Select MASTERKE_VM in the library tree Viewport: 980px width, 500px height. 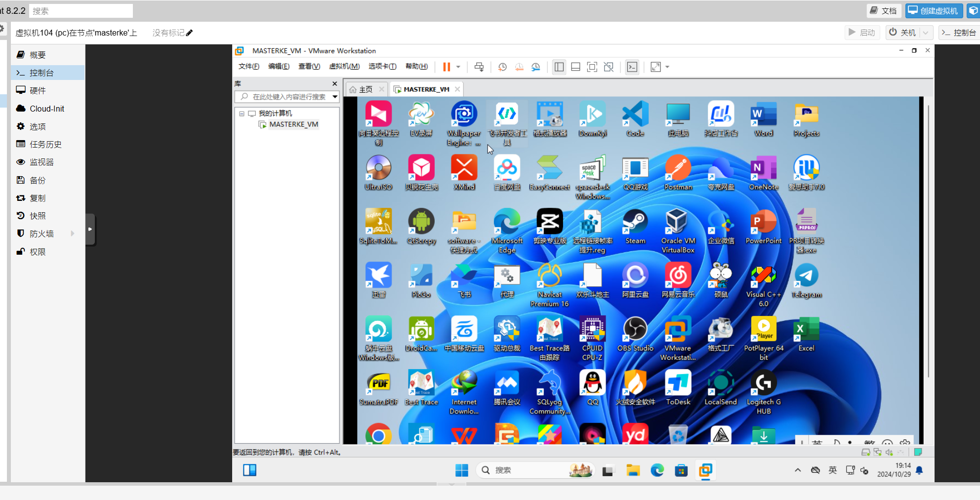tap(293, 124)
